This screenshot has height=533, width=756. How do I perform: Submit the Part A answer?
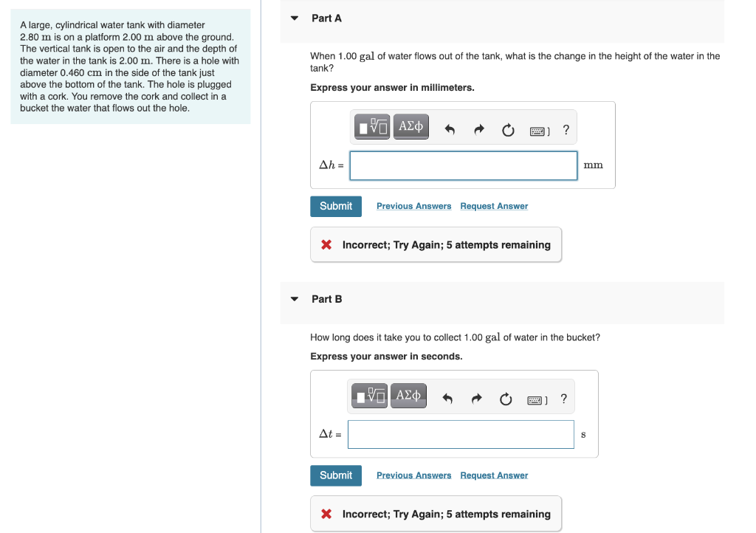point(336,206)
